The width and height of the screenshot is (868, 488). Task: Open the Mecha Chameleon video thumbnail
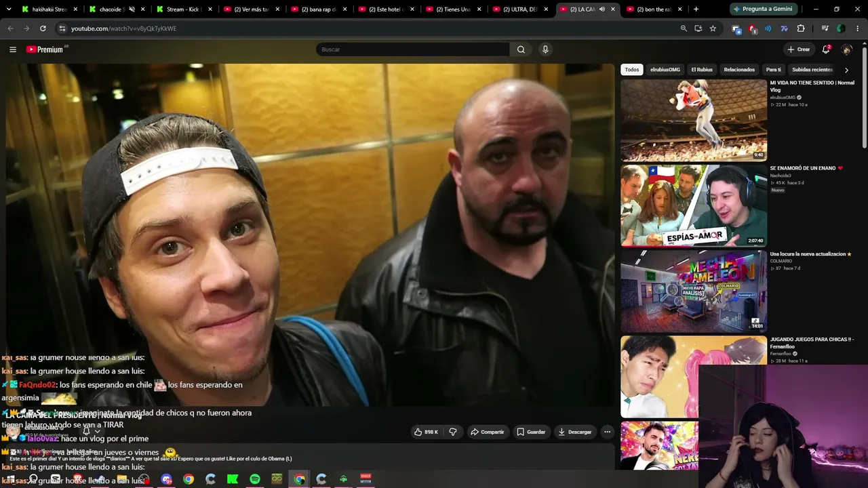[694, 291]
